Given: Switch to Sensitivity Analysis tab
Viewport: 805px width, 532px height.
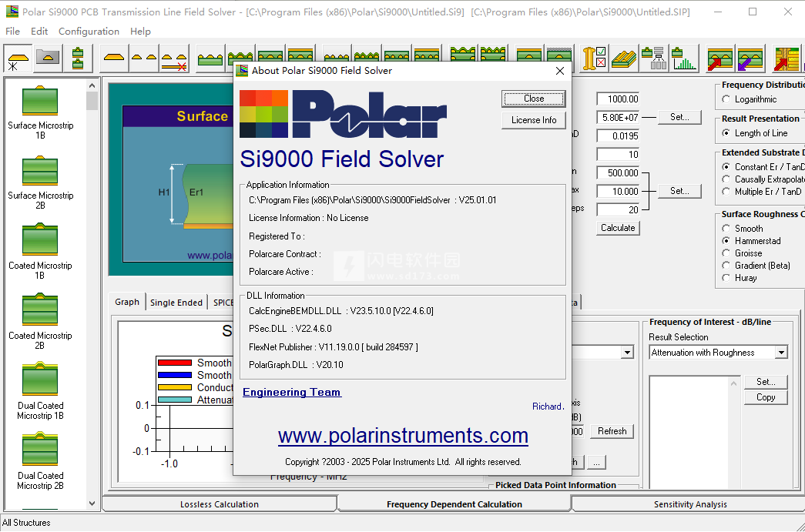Looking at the screenshot, I should (689, 504).
